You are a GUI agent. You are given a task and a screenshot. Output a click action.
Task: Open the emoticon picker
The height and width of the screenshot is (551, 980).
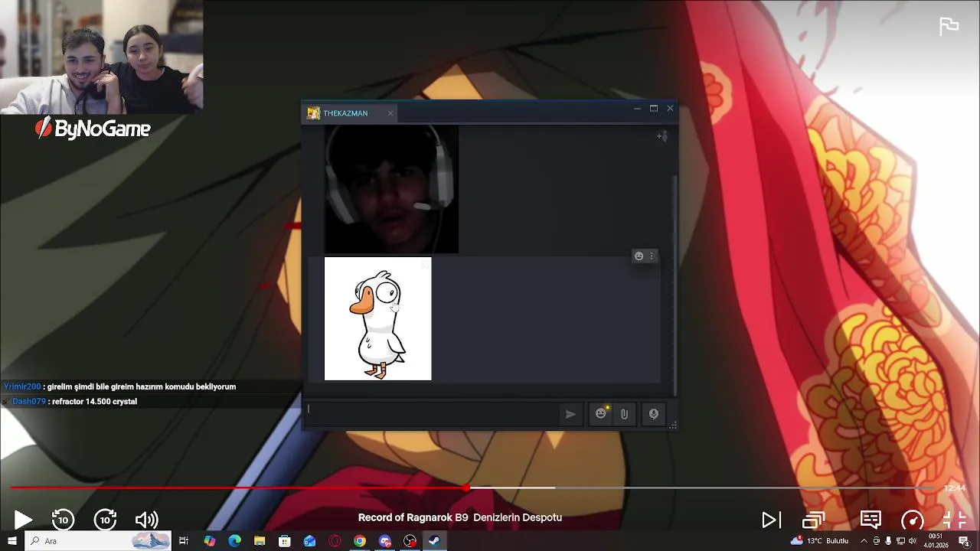tap(601, 414)
